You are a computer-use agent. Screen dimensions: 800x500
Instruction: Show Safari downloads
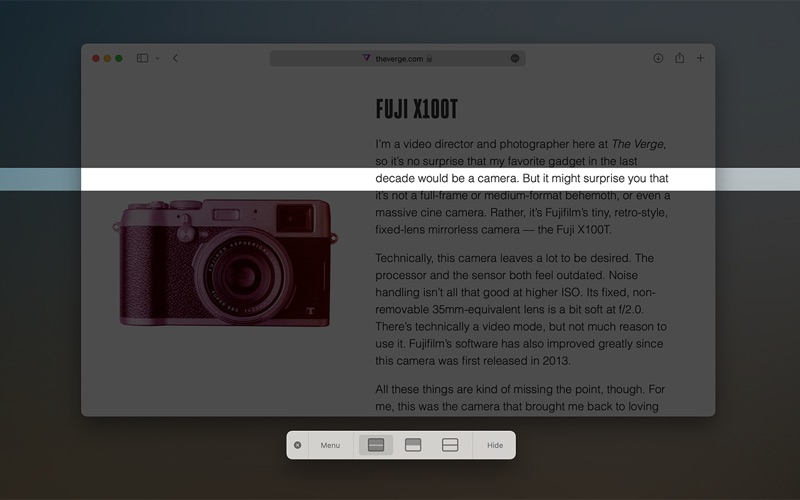point(658,58)
